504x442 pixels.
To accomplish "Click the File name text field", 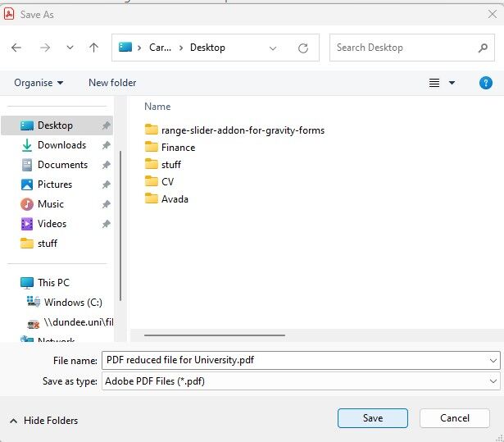I will 301,360.
